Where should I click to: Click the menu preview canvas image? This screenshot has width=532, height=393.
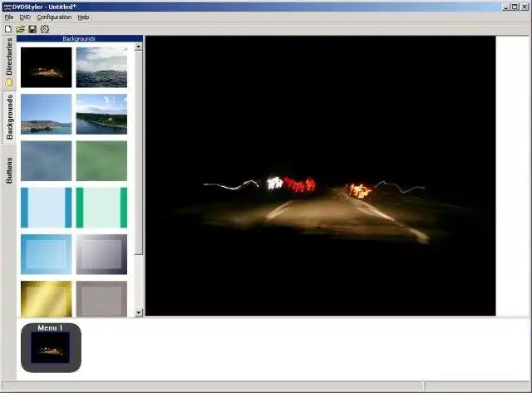321,175
